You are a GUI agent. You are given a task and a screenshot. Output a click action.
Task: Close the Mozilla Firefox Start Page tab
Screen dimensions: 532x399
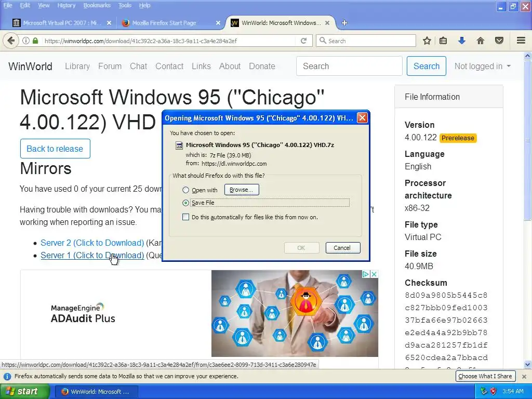pos(218,23)
